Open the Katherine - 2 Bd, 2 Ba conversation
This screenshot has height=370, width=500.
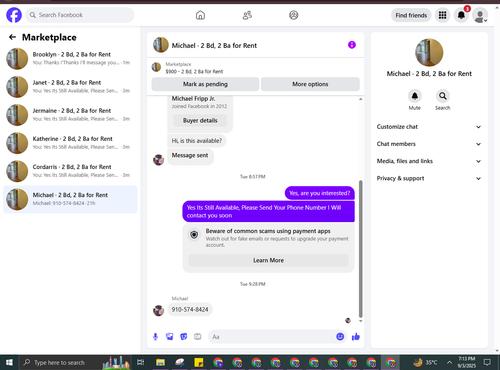tap(70, 143)
